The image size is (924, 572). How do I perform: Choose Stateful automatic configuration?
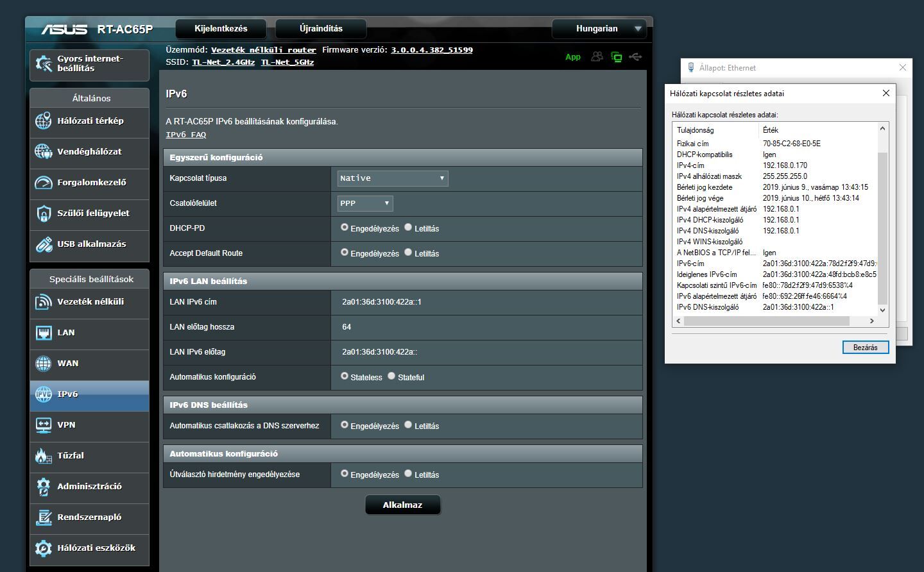[x=391, y=376]
